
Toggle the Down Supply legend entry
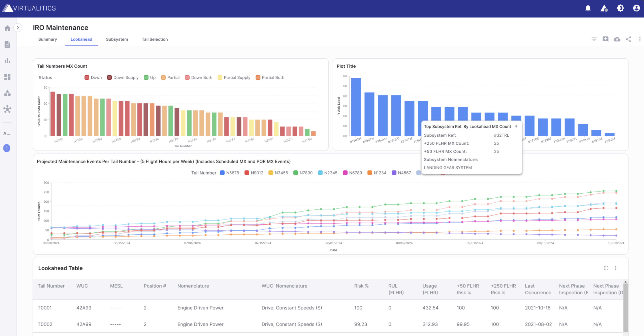click(x=123, y=77)
